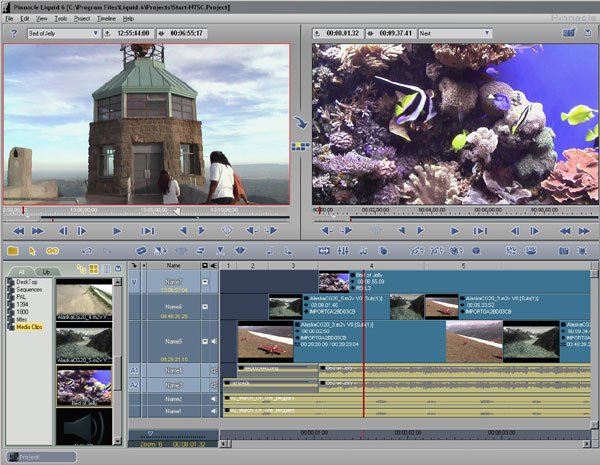600x465 pixels.
Task: Play the source viewer clip
Action: pyautogui.click(x=117, y=231)
